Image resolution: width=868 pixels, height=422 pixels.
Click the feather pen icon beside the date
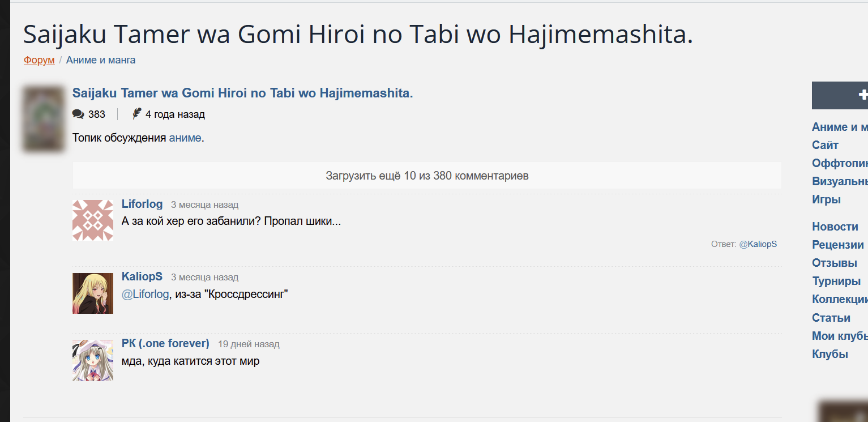pos(136,114)
